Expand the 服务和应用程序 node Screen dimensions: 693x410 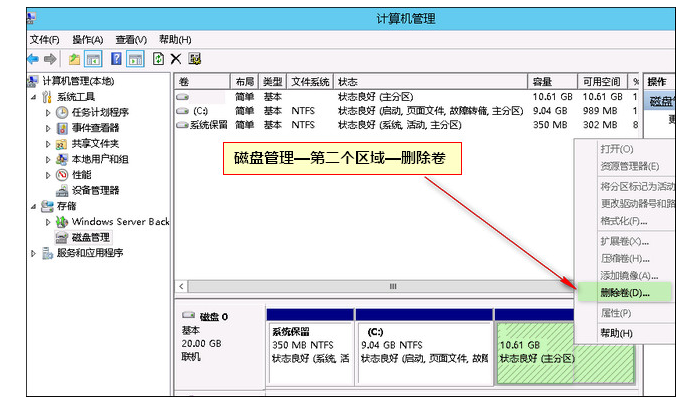click(x=34, y=253)
